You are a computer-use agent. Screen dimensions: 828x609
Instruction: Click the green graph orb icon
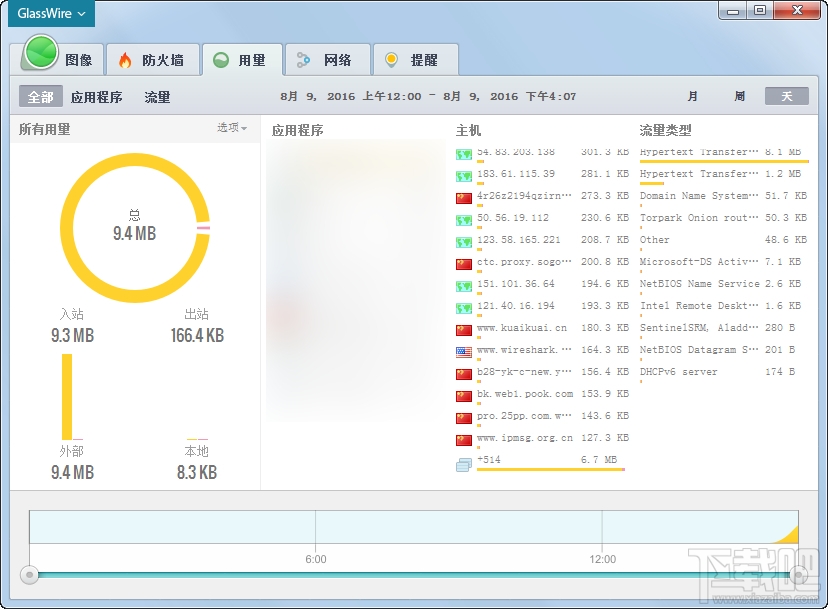point(41,52)
